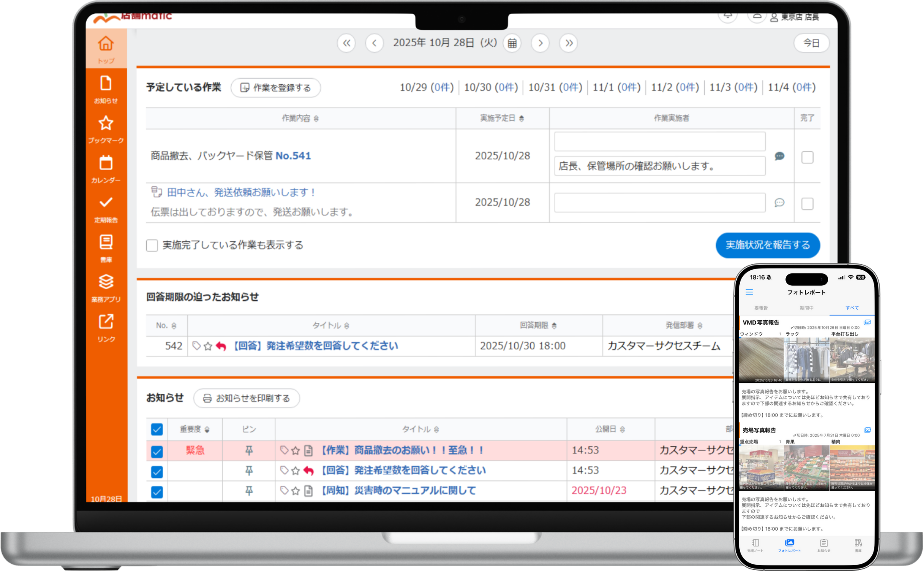Enable 実施完了している作業も表示する
Image resolution: width=924 pixels, height=572 pixels.
[152, 245]
